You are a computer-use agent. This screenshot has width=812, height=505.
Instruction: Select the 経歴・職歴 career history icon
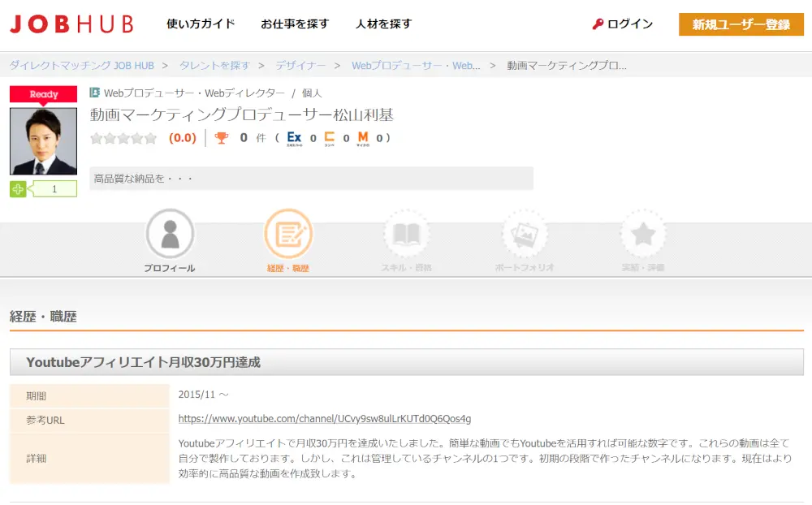pos(288,233)
